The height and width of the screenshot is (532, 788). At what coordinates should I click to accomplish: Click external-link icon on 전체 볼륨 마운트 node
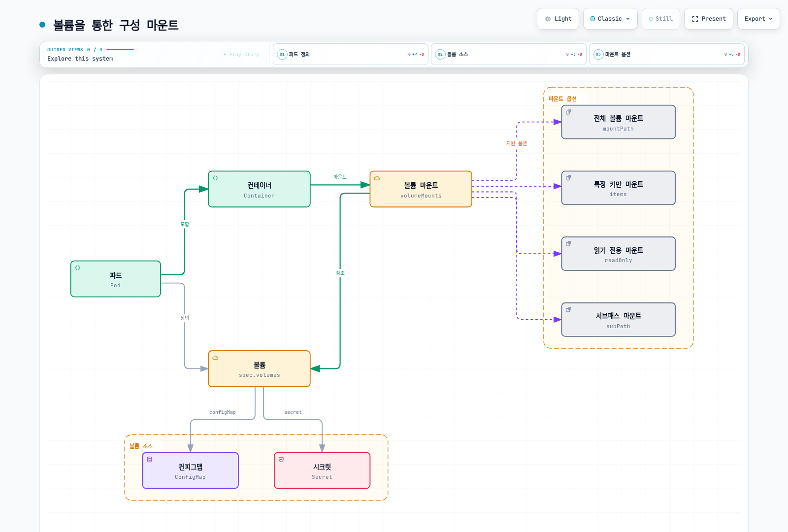tap(568, 112)
